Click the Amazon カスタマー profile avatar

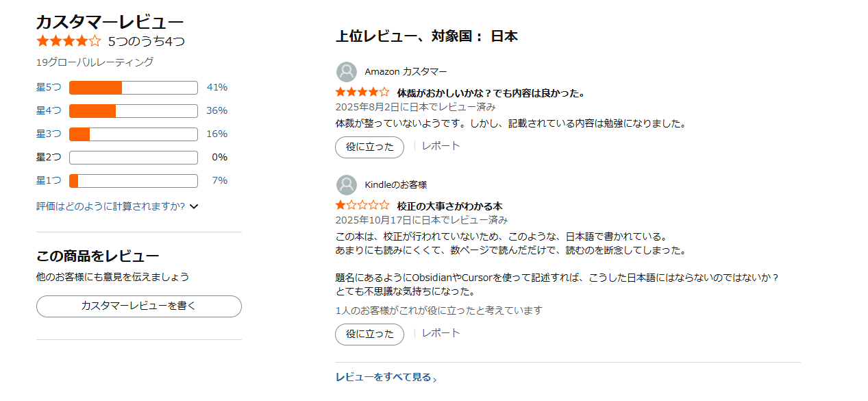click(x=347, y=72)
